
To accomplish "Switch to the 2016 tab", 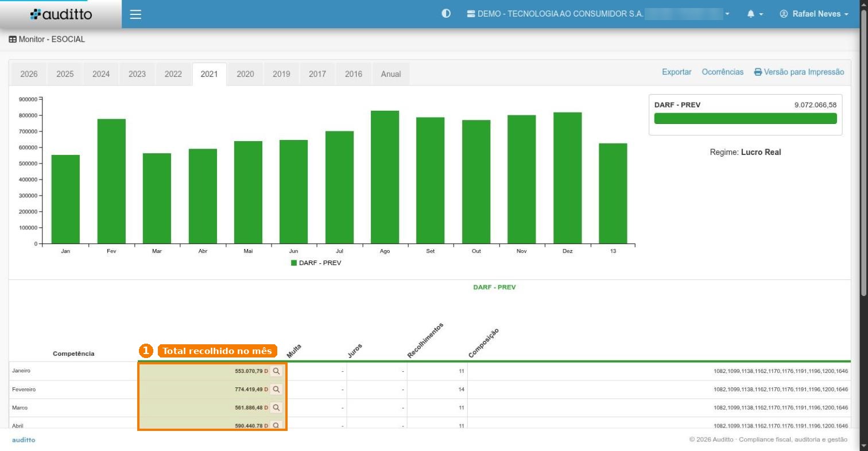I will click(353, 74).
